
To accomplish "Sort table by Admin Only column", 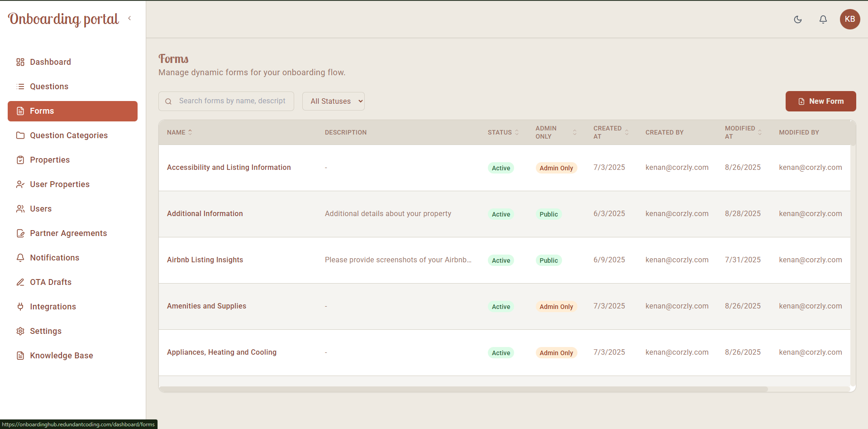I will click(556, 132).
